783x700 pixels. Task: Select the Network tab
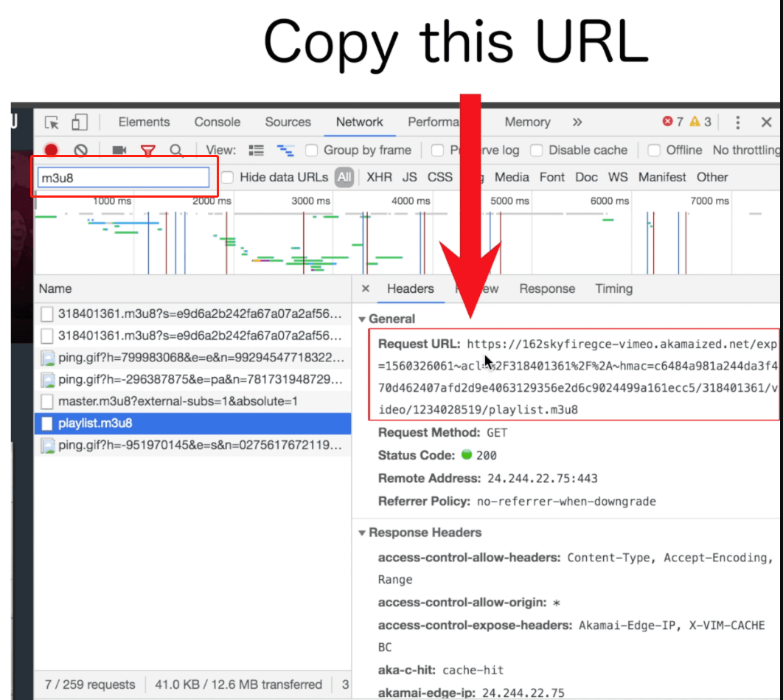360,122
